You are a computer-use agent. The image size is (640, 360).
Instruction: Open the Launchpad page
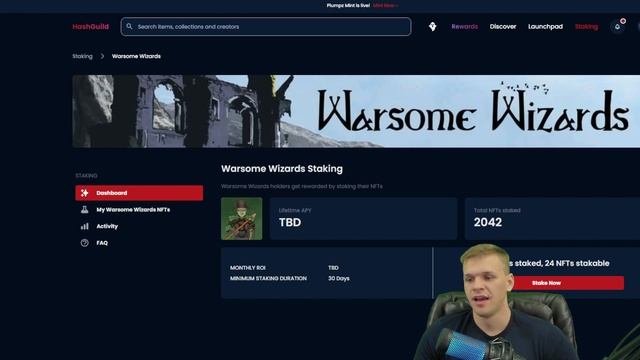(545, 27)
